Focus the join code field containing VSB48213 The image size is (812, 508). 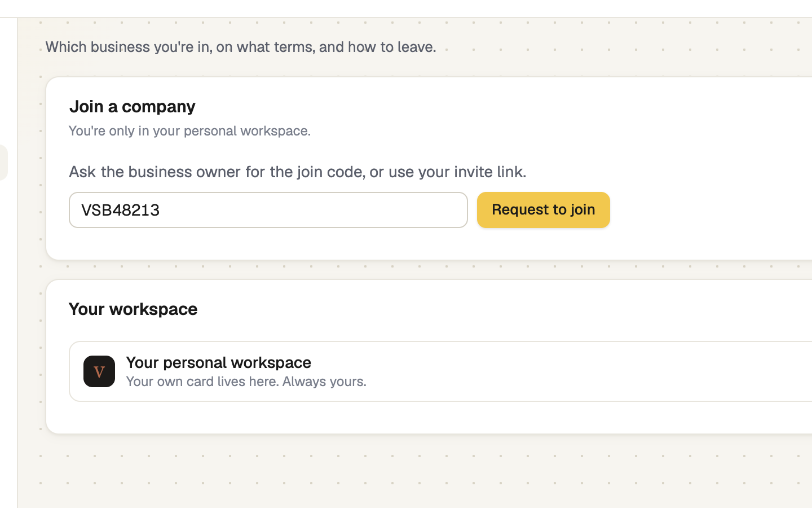click(x=268, y=210)
